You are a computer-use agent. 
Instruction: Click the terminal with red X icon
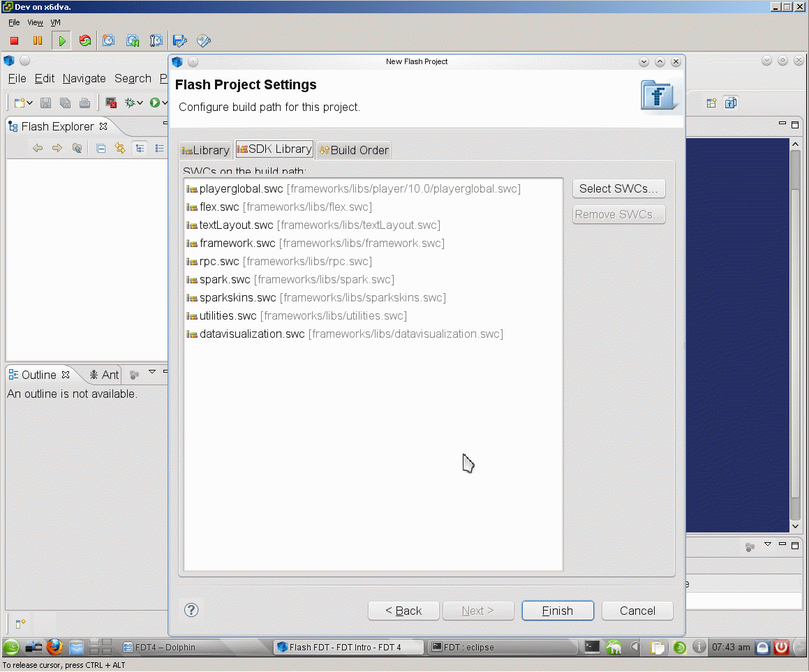111,103
